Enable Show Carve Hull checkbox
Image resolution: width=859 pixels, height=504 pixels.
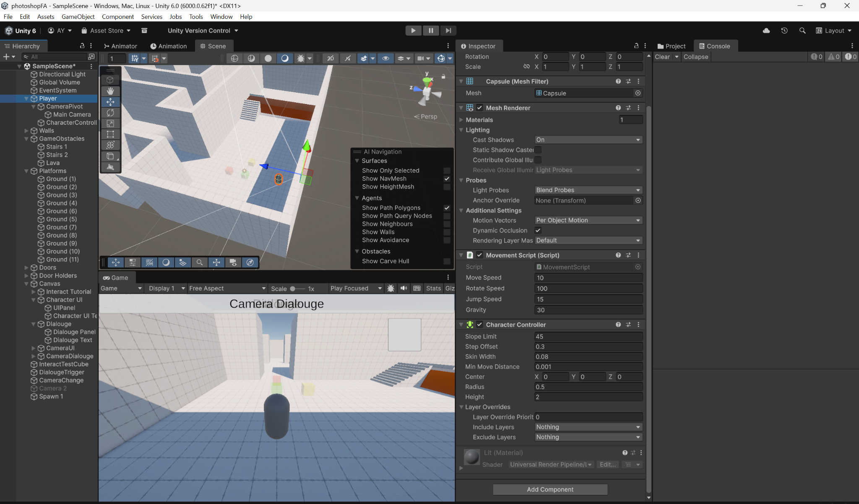[447, 261]
